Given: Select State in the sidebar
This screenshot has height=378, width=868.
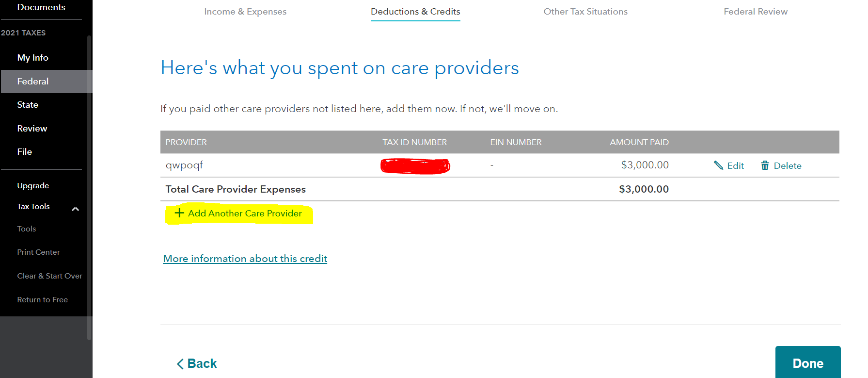Looking at the screenshot, I should (x=28, y=105).
